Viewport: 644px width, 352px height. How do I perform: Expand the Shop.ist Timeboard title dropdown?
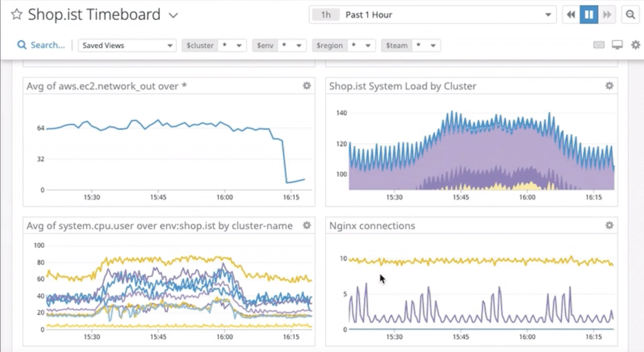(x=173, y=15)
